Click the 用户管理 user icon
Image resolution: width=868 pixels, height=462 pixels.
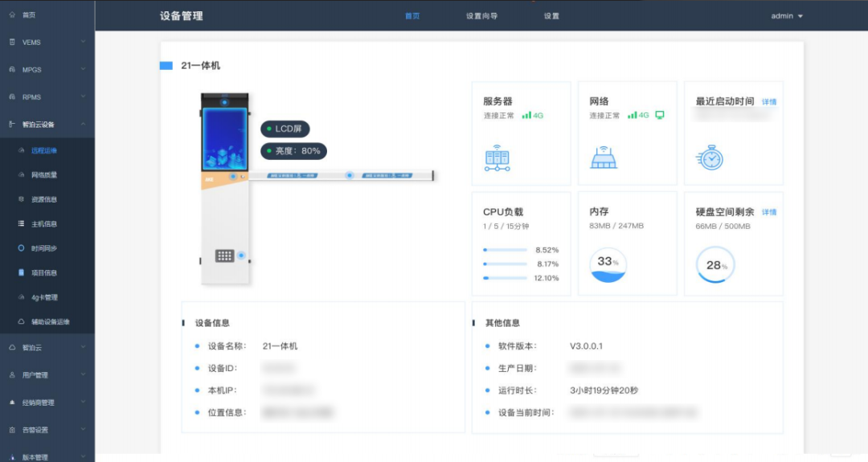pos(12,374)
